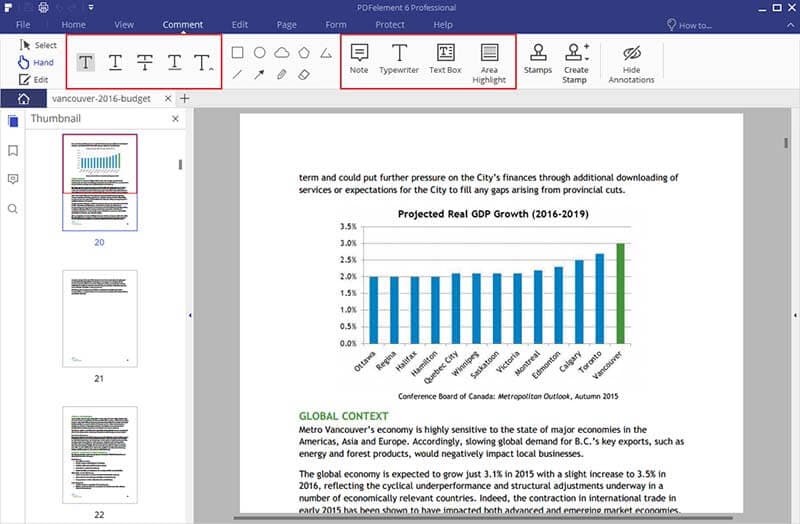
Task: Select the Squiggly underline tool
Action: [174, 62]
